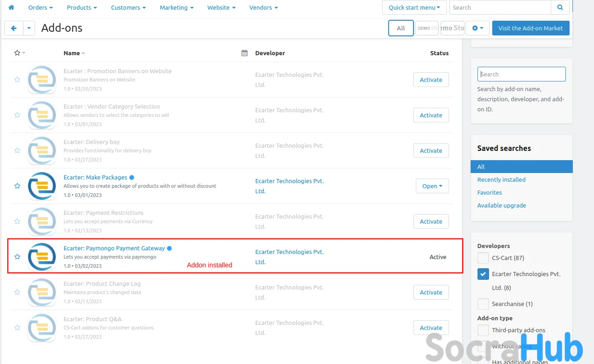Show Favorites saved search
Screen dimensions: 594x364
[x=489, y=192]
